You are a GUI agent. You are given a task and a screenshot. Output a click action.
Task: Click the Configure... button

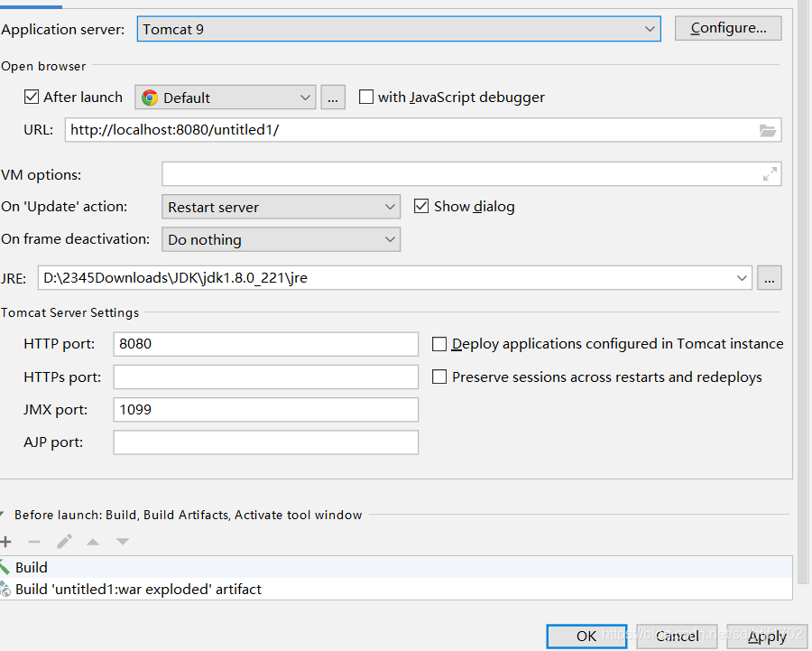point(728,28)
